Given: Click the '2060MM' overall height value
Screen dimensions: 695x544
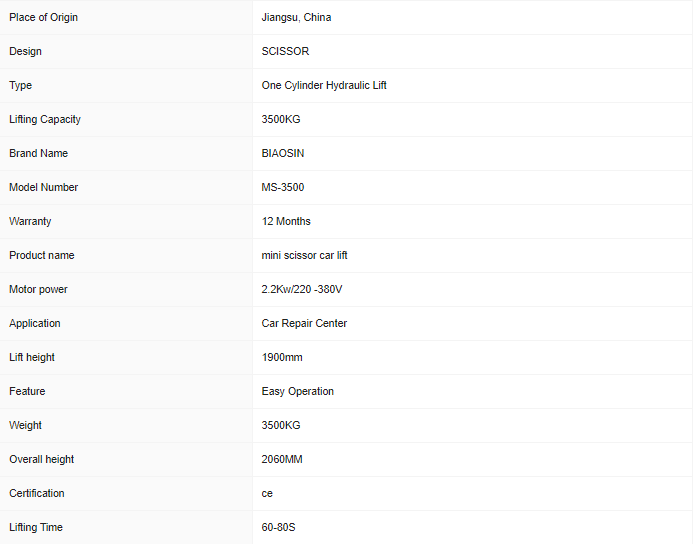Looking at the screenshot, I should 282,460.
